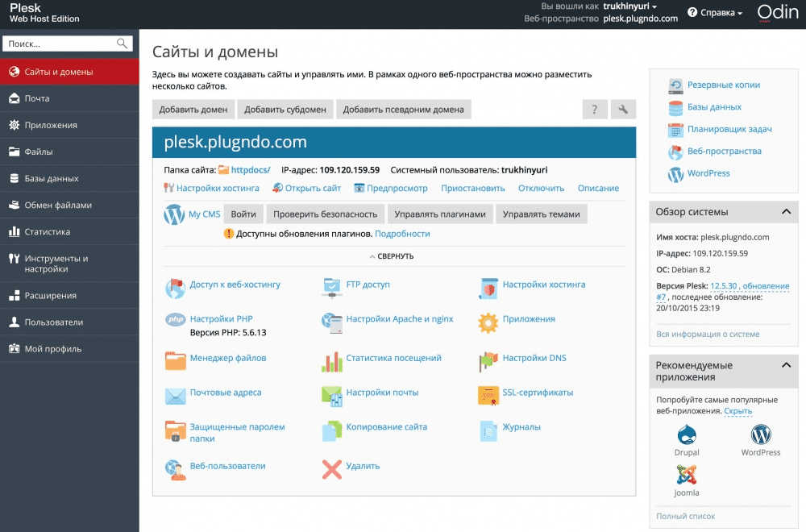Screen dimensions: 806x532
Task: Click the wrench settings button above domain panel
Action: [623, 110]
